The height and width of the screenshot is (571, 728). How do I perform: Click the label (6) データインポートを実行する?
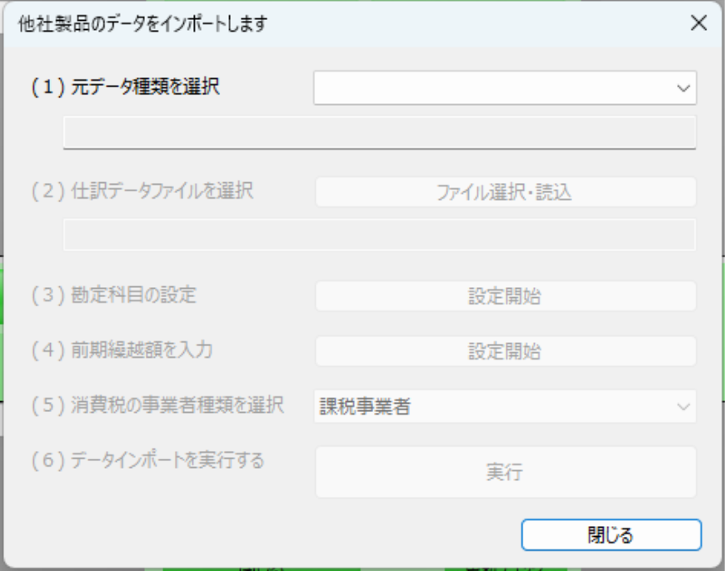click(x=147, y=460)
